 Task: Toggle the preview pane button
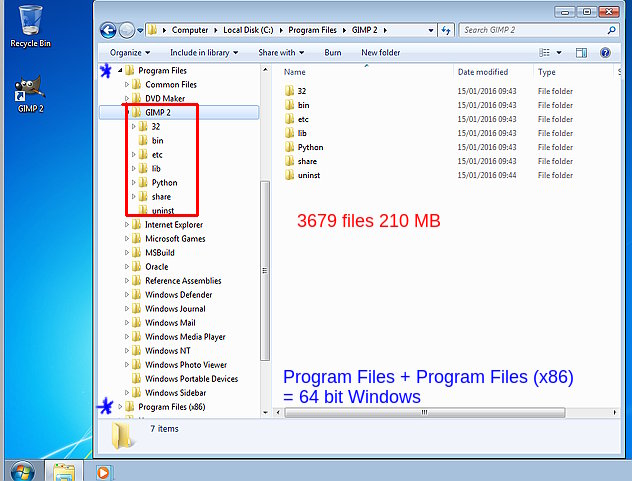[581, 53]
